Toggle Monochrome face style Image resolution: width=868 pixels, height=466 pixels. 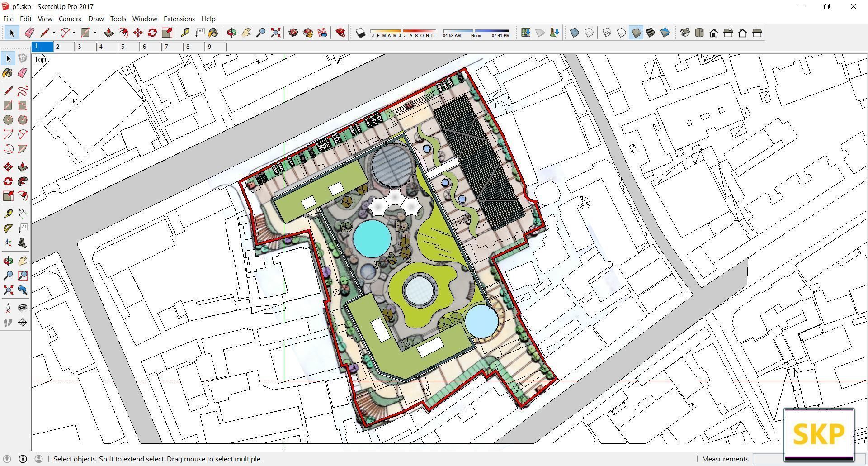click(665, 33)
